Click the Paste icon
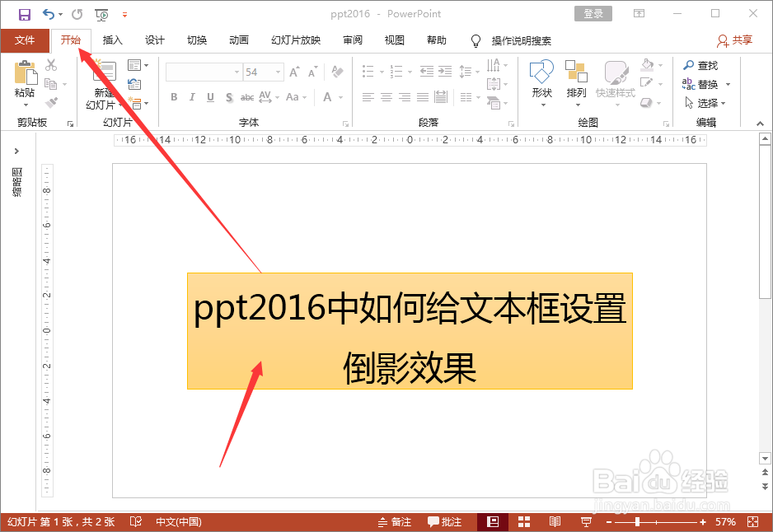Image resolution: width=773 pixels, height=532 pixels. click(x=26, y=73)
